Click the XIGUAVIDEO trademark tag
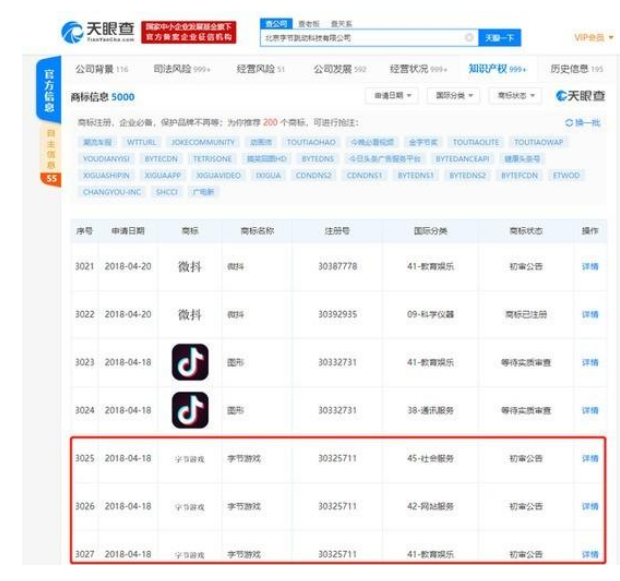Screen dimensions: 620x581 point(218,176)
